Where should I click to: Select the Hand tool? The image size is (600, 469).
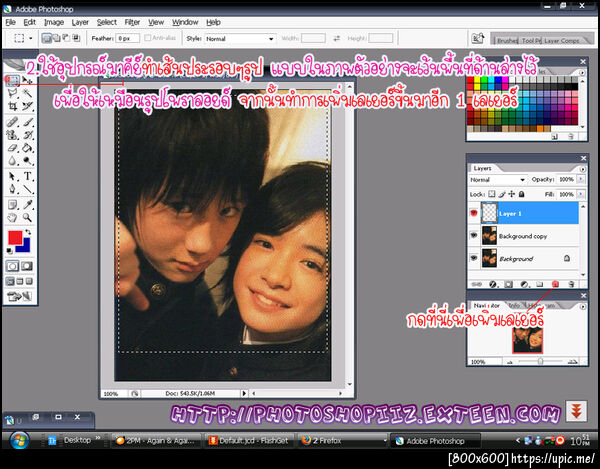(12, 218)
